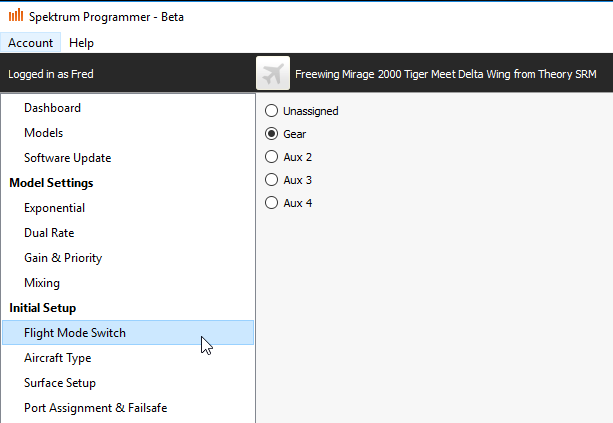Select Flight Mode Switch entry
Viewport: 613px width, 423px height.
point(75,333)
